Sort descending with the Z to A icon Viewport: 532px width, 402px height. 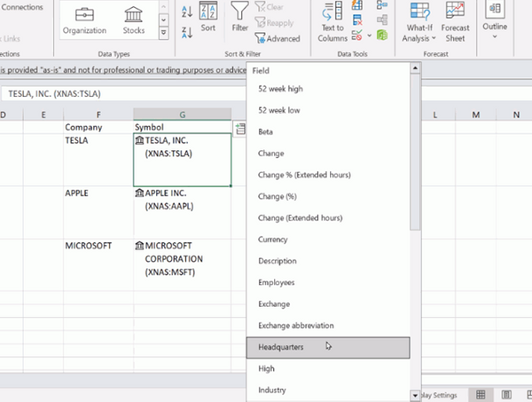point(187,33)
